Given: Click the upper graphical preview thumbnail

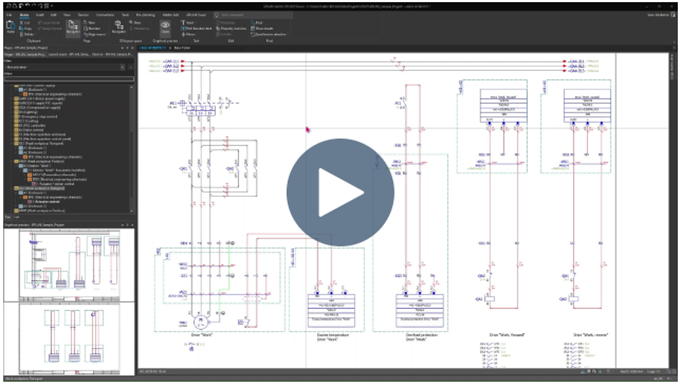Looking at the screenshot, I should (69, 265).
